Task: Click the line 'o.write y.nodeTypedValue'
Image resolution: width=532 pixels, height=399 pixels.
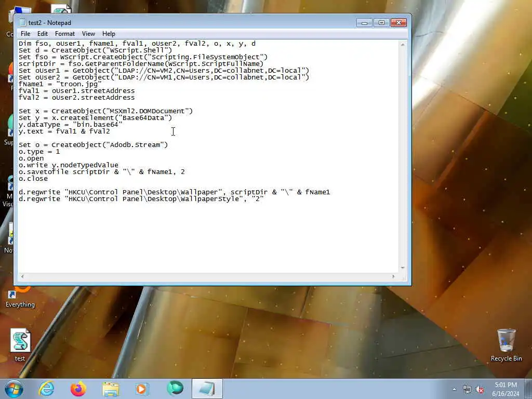Action: click(69, 165)
